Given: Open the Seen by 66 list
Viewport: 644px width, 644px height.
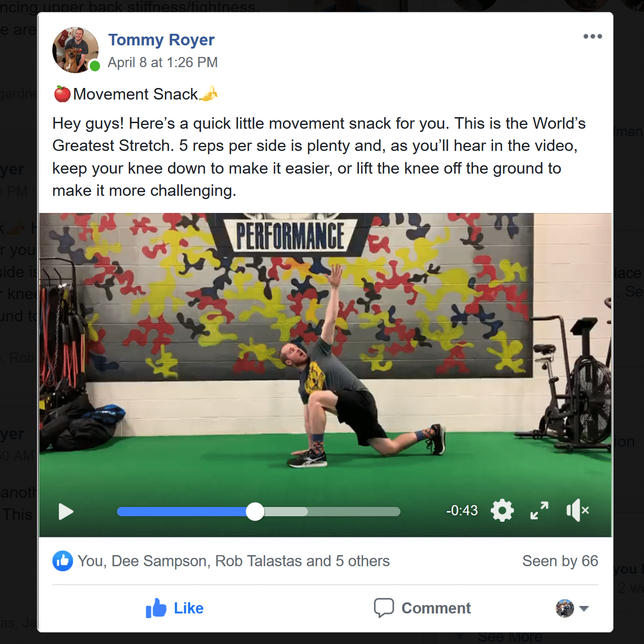Looking at the screenshot, I should (x=560, y=561).
